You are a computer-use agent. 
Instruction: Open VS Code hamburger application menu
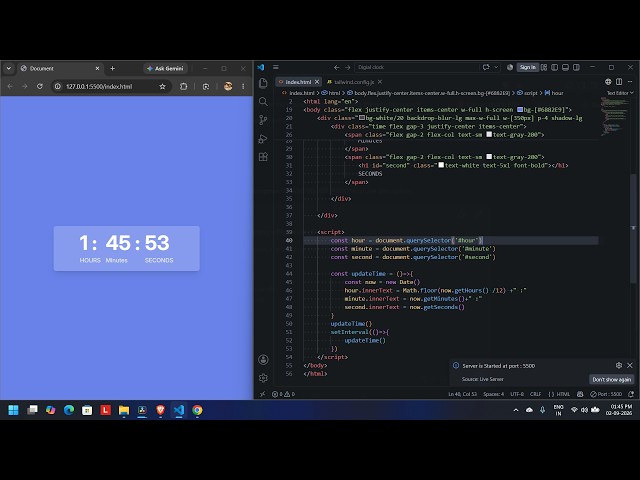coord(276,67)
